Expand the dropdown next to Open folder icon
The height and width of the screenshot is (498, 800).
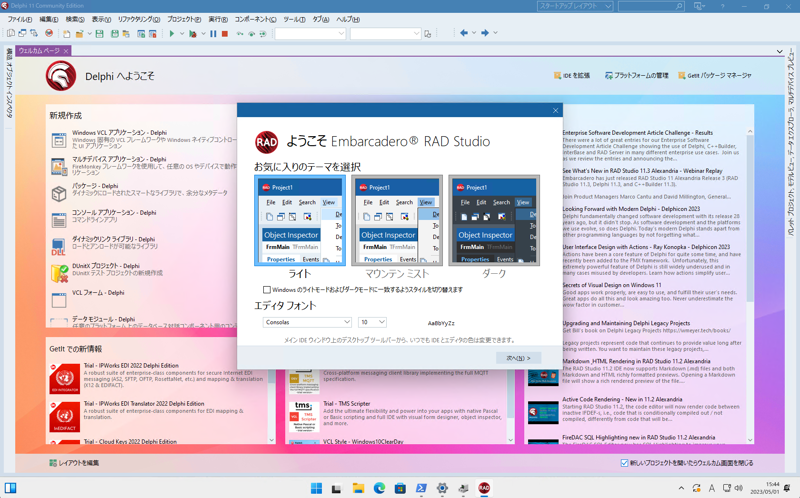[x=89, y=34]
